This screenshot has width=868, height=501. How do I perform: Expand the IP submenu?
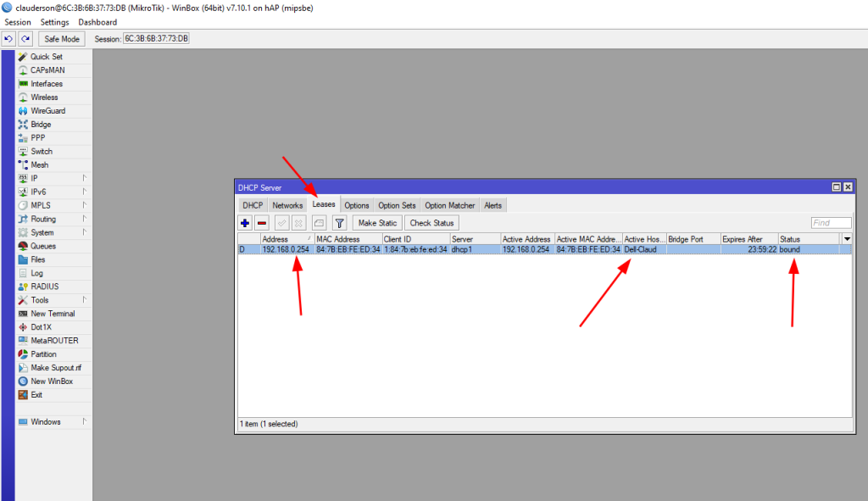(34, 178)
